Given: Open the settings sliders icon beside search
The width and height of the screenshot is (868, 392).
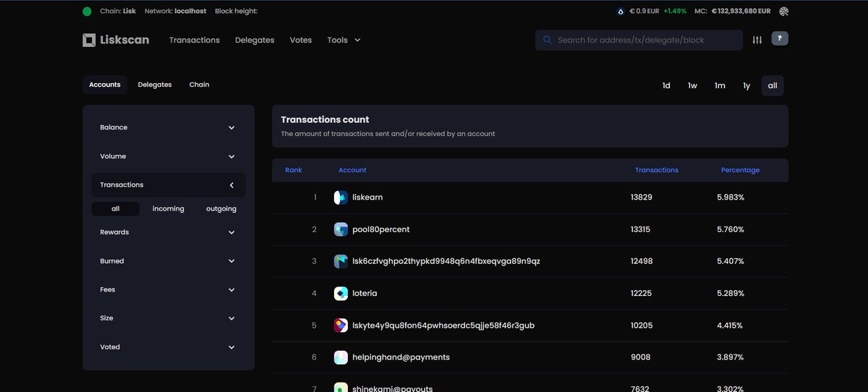Looking at the screenshot, I should [757, 40].
